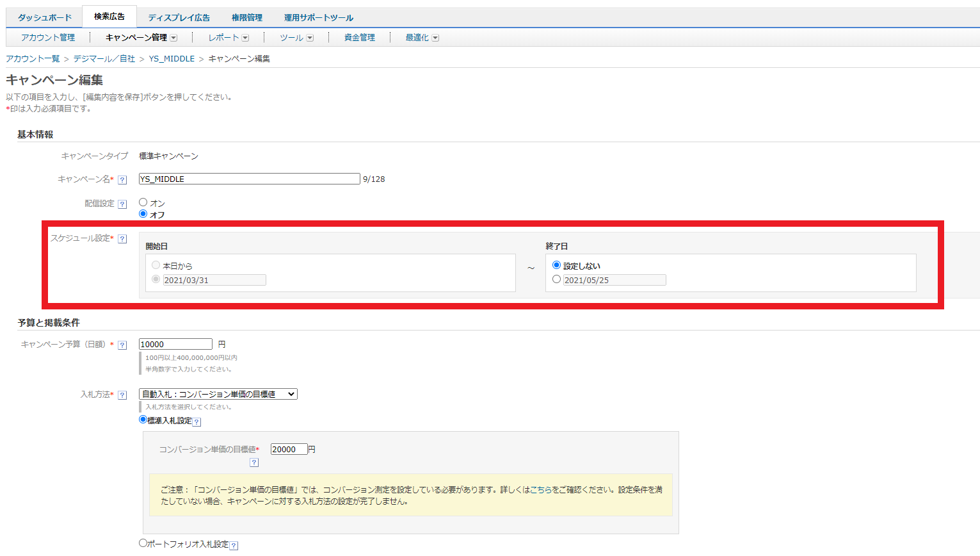
Task: Open help icon beside 標準入札設定
Action: 197,422
